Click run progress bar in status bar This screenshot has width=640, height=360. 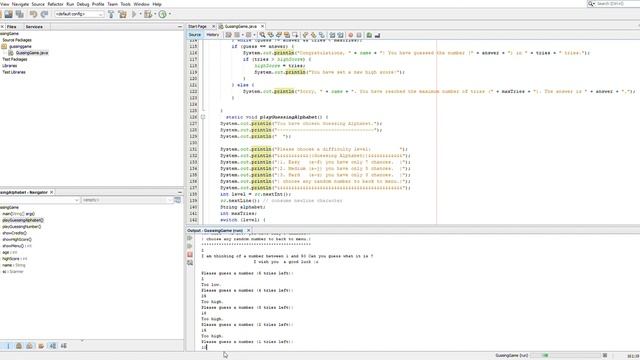tap(565, 356)
